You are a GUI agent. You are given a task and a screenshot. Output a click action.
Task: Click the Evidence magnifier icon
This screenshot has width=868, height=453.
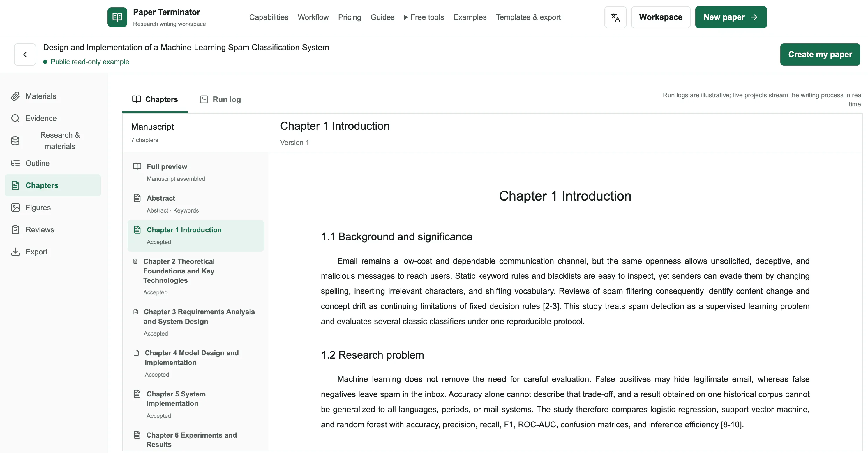[15, 118]
